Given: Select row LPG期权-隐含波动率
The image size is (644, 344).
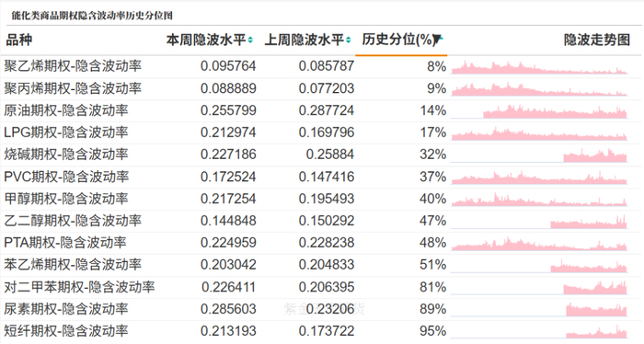Looking at the screenshot, I should 321,132.
